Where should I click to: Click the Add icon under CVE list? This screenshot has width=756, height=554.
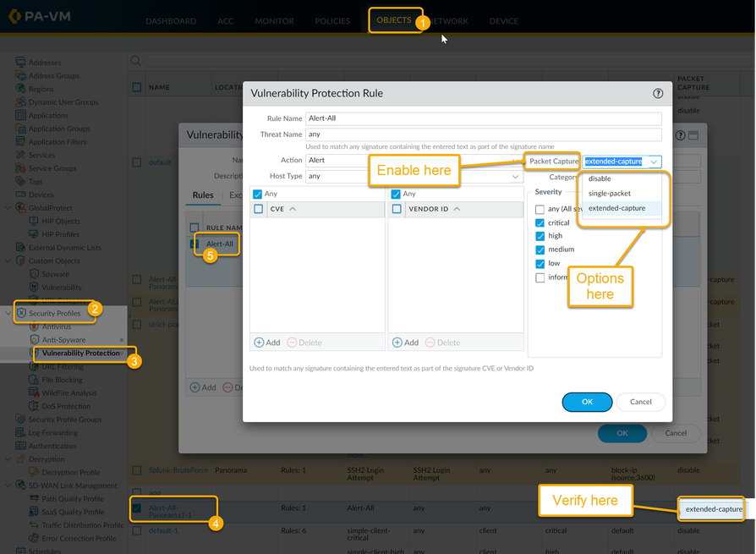click(x=259, y=343)
